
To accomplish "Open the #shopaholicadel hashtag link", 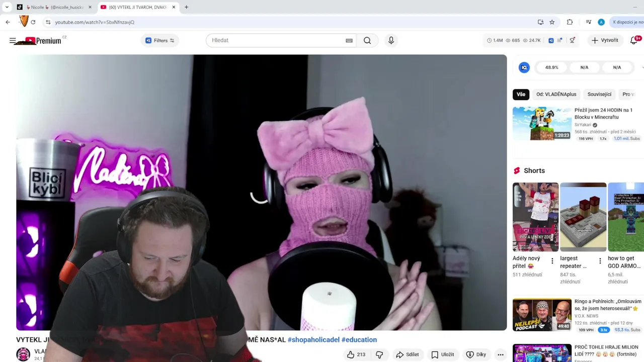I will click(313, 340).
